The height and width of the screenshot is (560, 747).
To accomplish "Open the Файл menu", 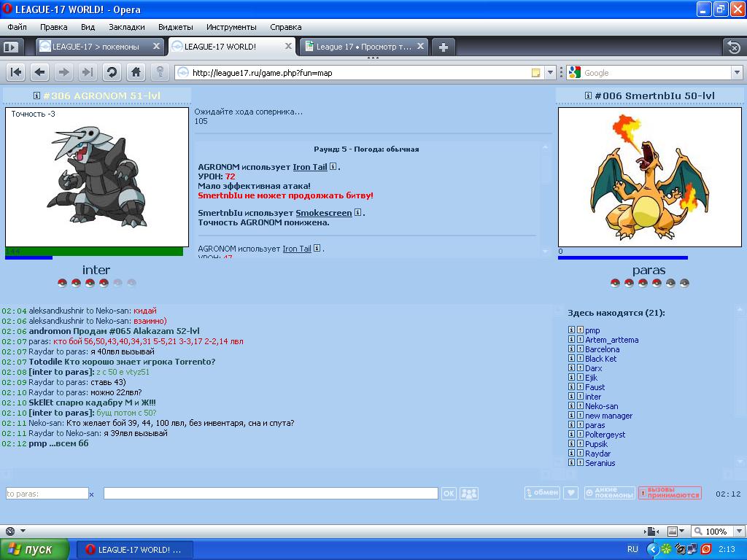I will coord(18,27).
